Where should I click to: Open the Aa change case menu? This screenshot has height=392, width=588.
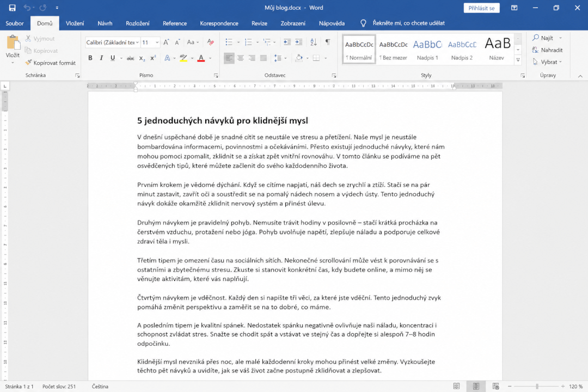coord(193,42)
